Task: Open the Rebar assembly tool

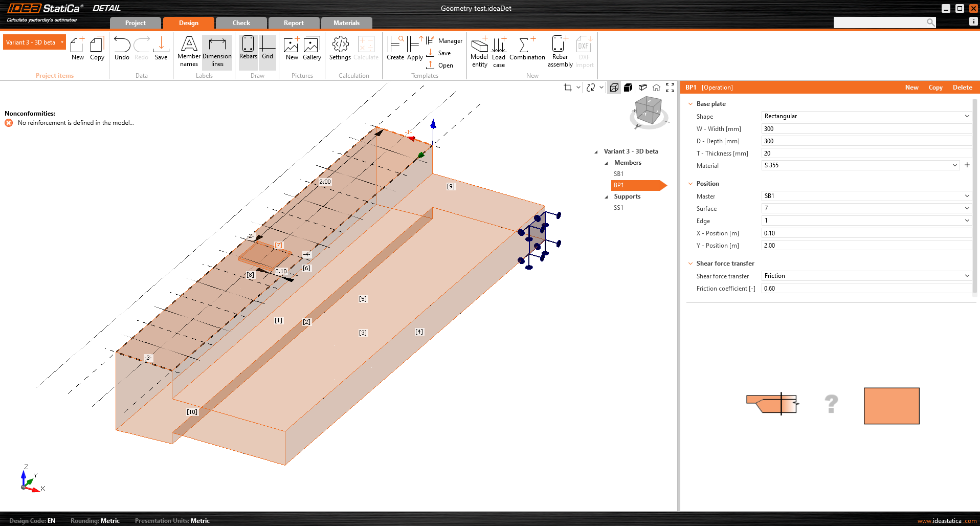Action: pyautogui.click(x=560, y=50)
